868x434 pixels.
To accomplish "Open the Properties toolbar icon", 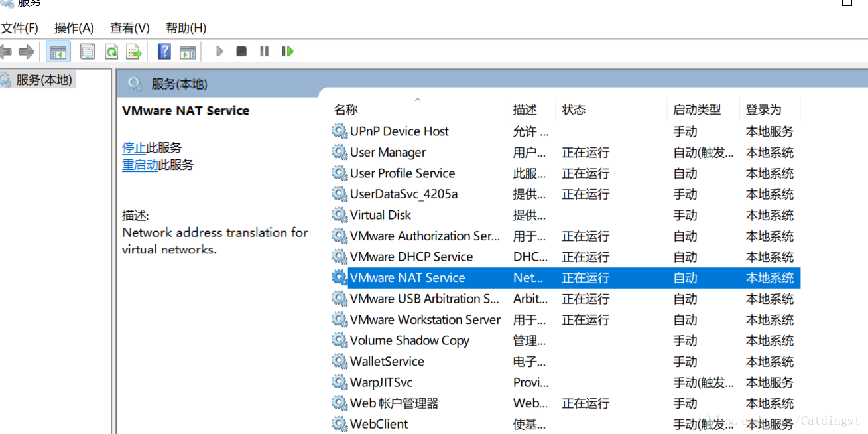I will tap(88, 52).
